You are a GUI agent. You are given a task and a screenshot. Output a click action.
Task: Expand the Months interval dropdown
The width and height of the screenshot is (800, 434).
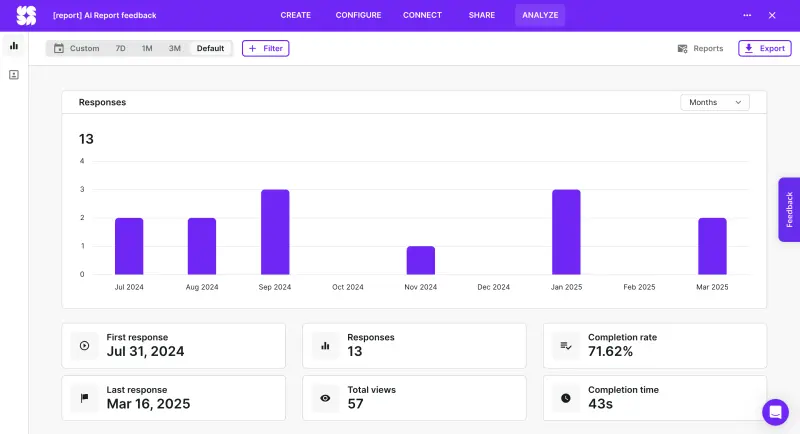point(715,103)
